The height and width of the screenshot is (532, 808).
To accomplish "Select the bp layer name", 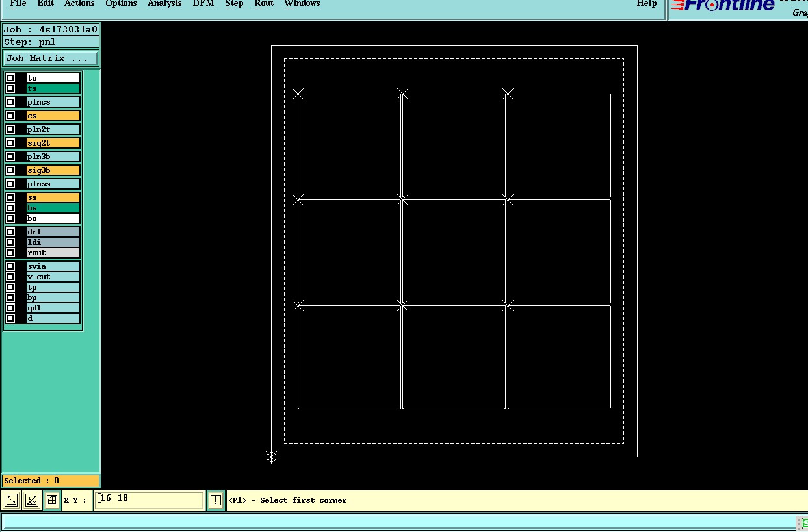I will pos(53,298).
